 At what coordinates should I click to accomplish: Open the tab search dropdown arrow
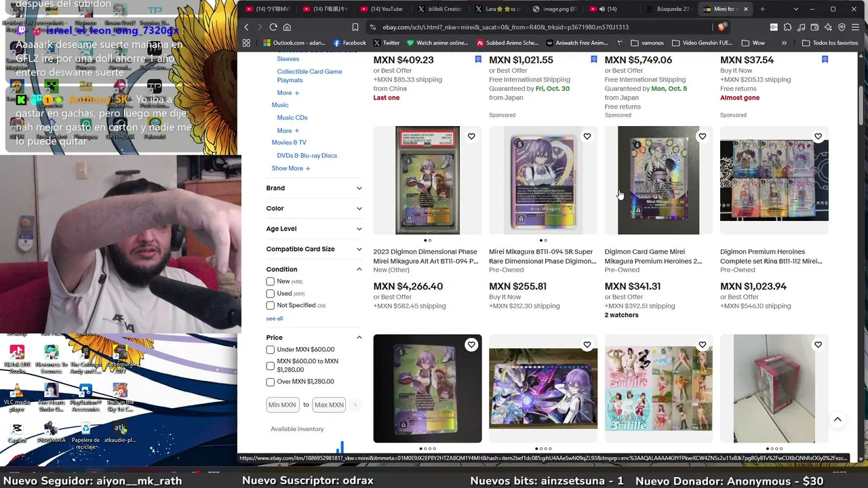click(795, 9)
